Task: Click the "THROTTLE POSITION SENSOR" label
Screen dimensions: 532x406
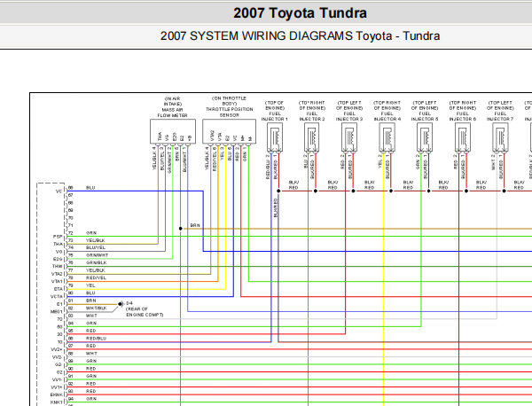Action: pyautogui.click(x=230, y=113)
